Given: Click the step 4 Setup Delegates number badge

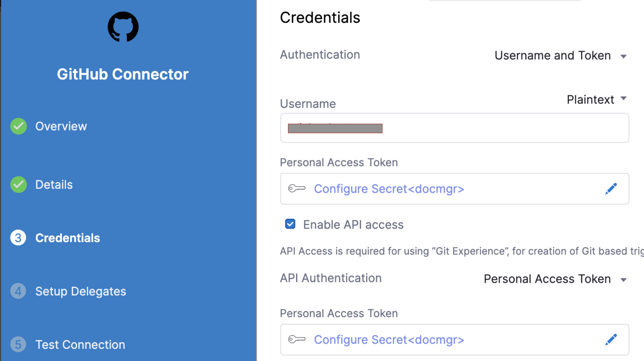Looking at the screenshot, I should pos(18,291).
